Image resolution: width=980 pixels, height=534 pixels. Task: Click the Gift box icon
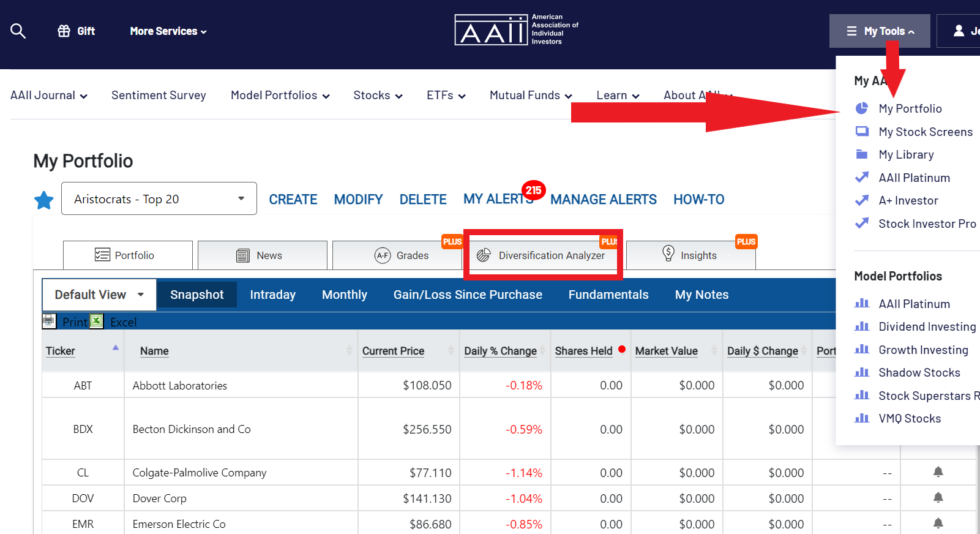point(64,31)
